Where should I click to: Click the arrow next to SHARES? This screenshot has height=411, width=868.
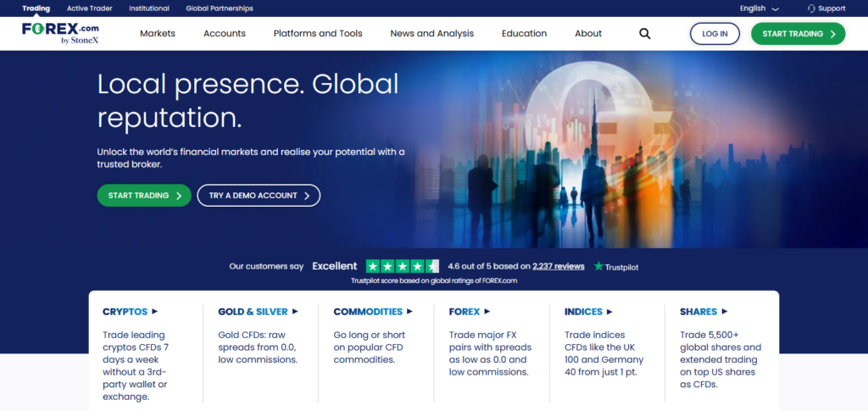click(725, 312)
